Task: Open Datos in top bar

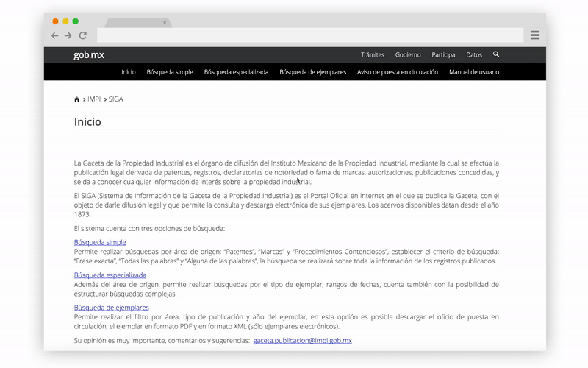Action: tap(474, 54)
